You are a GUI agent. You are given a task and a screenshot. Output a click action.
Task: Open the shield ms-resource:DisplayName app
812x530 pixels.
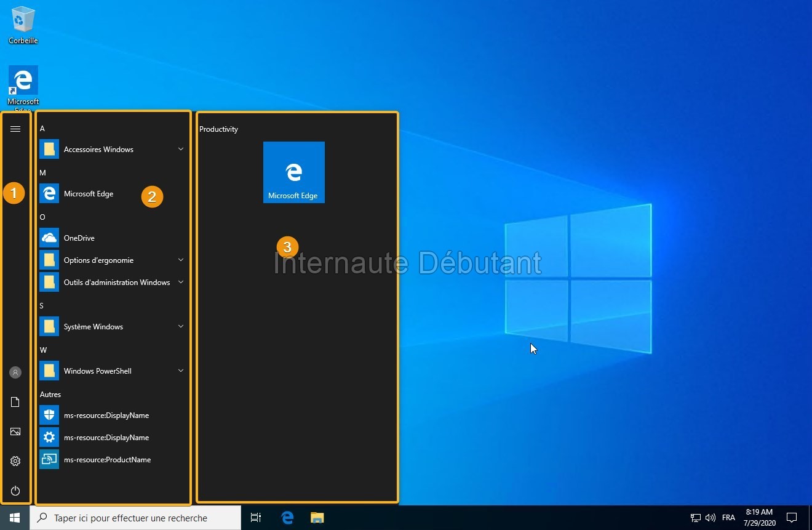[x=112, y=415]
